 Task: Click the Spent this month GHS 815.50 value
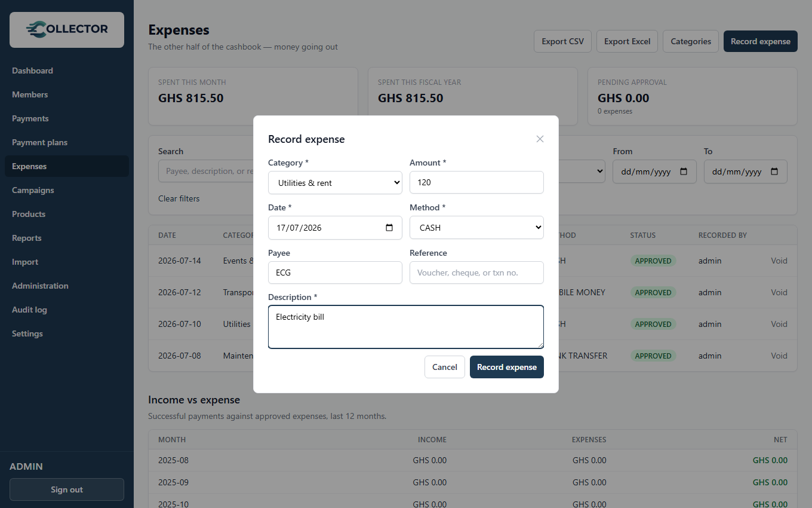tap(191, 98)
